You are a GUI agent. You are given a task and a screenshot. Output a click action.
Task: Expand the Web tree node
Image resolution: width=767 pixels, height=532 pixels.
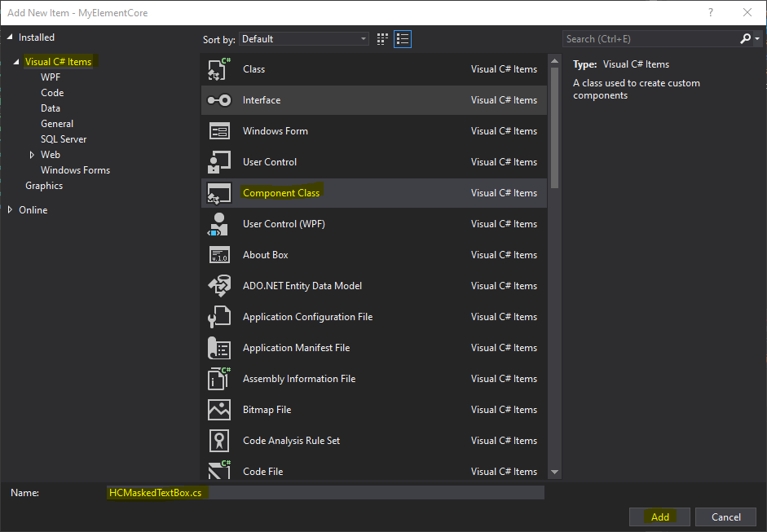pyautogui.click(x=32, y=155)
